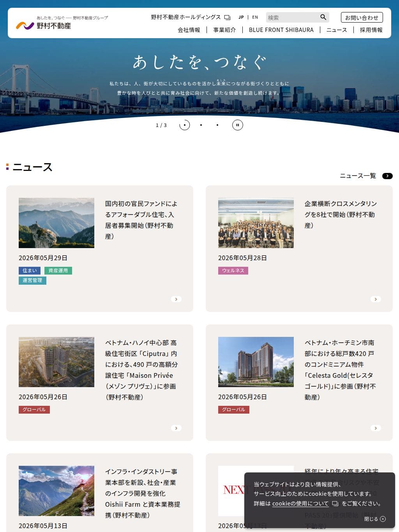Click the search magnifier icon

[323, 17]
